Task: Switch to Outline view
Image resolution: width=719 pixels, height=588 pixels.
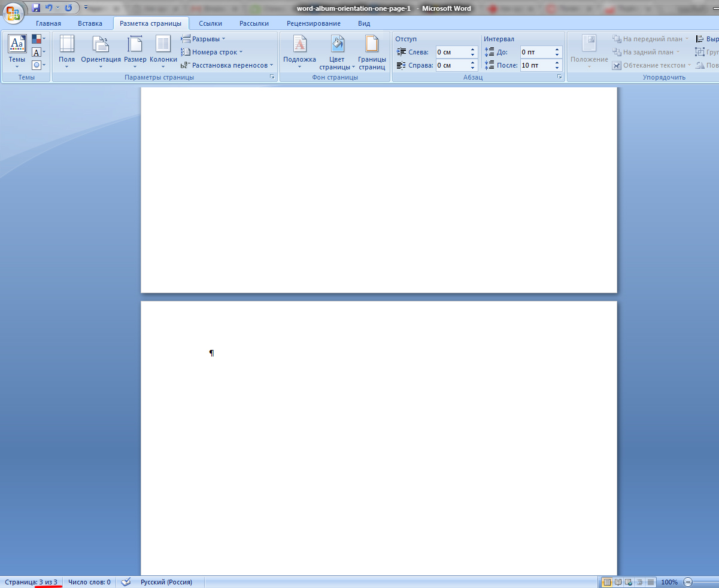Action: tap(639, 582)
